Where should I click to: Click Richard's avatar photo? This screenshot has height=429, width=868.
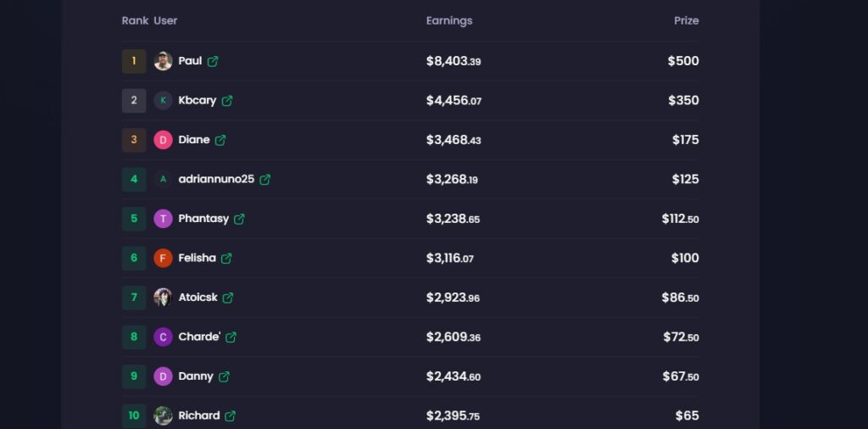(163, 415)
